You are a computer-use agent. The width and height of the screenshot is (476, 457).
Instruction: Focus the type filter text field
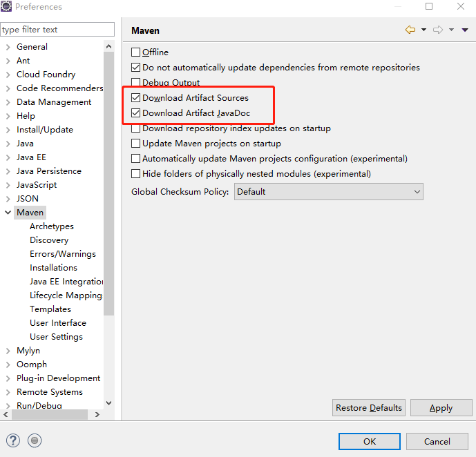(57, 30)
